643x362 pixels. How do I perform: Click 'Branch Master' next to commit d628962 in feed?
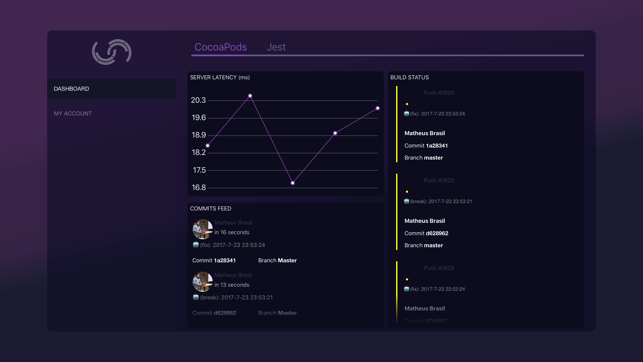[x=277, y=313]
